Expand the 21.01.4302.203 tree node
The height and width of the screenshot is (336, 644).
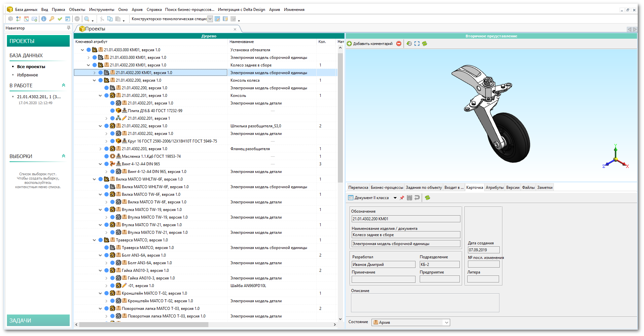pos(100,149)
